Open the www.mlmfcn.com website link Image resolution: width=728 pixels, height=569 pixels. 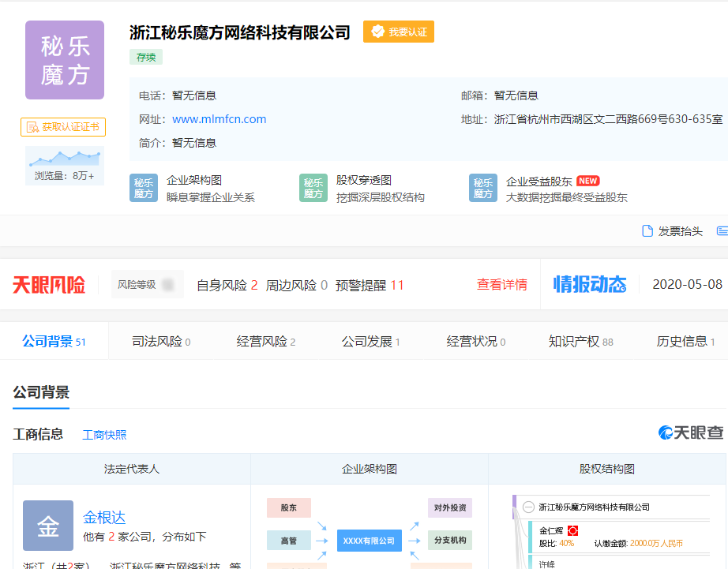(220, 119)
